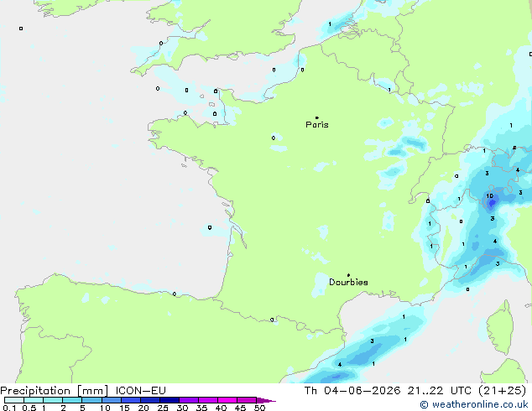
Task: Click the 'Precipitation [mm]' title text
Action: click(x=55, y=391)
